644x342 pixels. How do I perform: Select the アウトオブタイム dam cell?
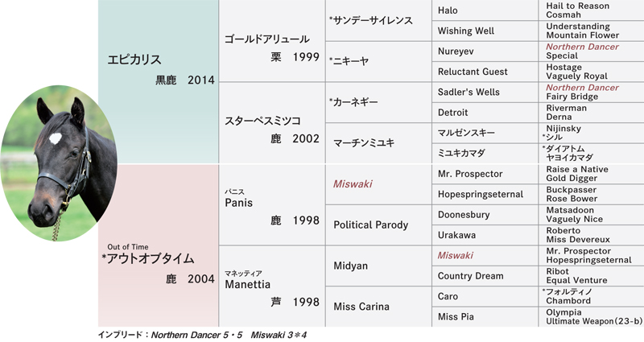tap(158, 245)
